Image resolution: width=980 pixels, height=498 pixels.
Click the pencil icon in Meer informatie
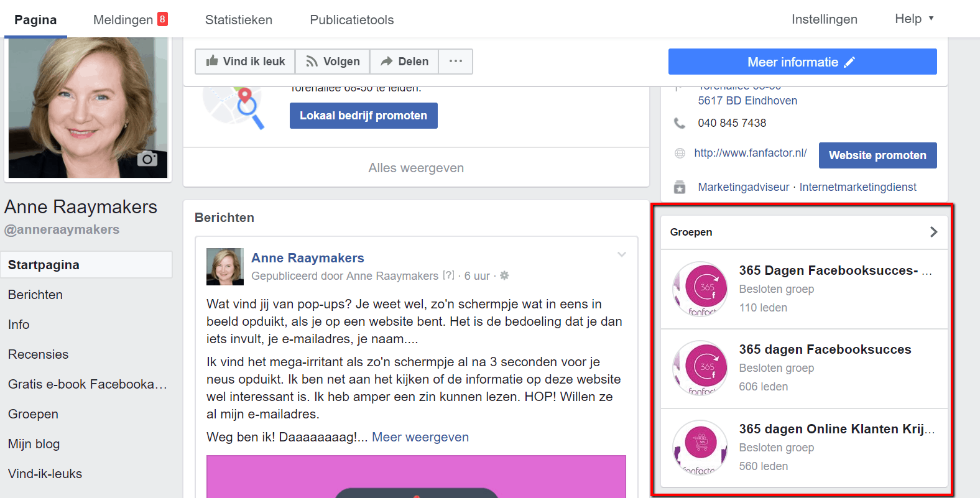[x=849, y=62]
